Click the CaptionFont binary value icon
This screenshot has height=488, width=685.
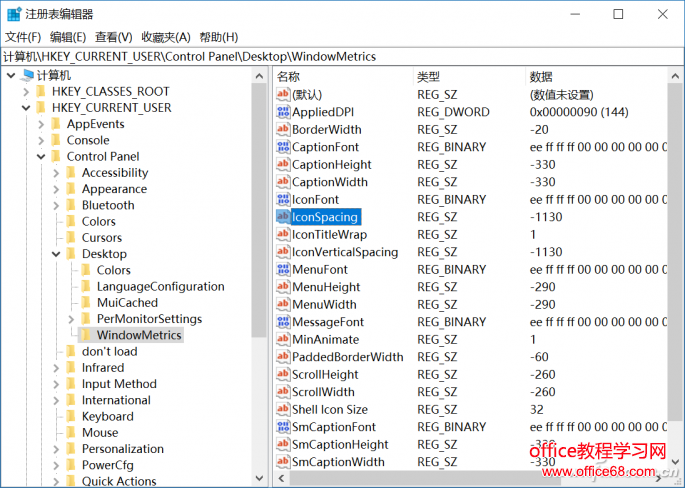tap(283, 147)
